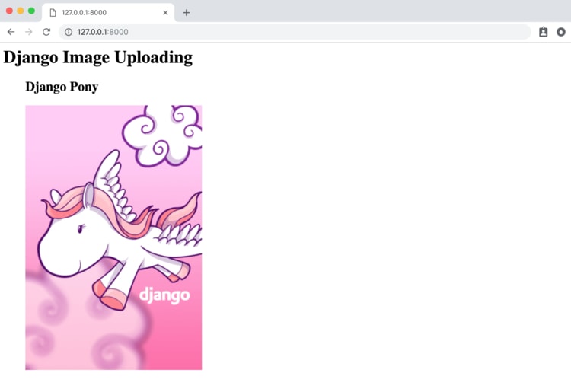Image resolution: width=571 pixels, height=392 pixels.
Task: Click the page file icon on the tab
Action: point(53,13)
